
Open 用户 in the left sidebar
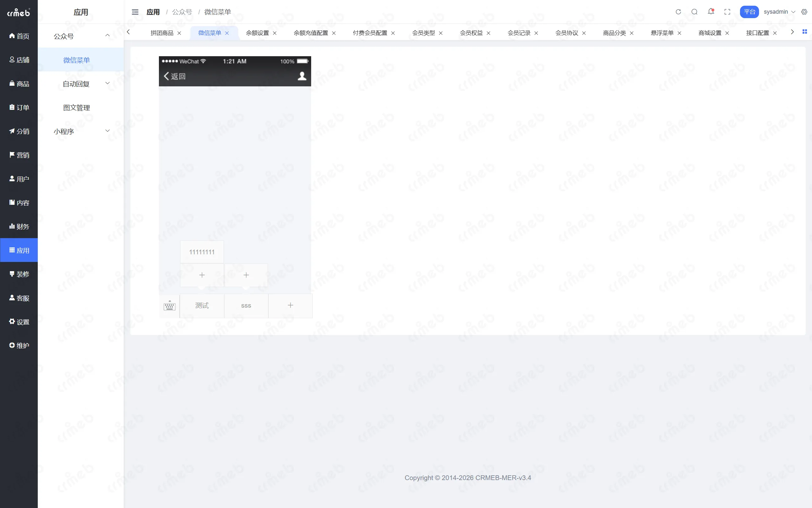[x=19, y=179]
